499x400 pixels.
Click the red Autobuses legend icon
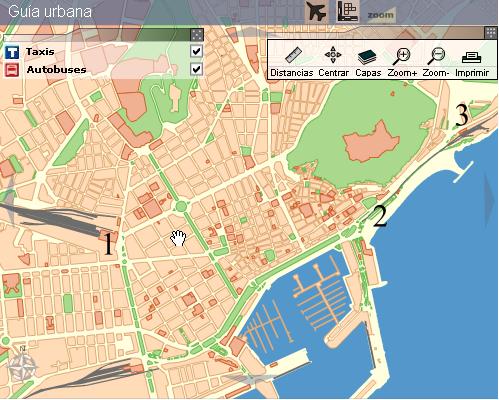(12, 70)
